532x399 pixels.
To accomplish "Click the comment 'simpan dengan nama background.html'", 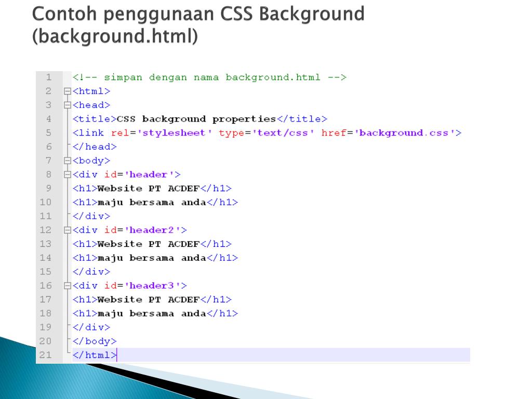I will coord(212,78).
